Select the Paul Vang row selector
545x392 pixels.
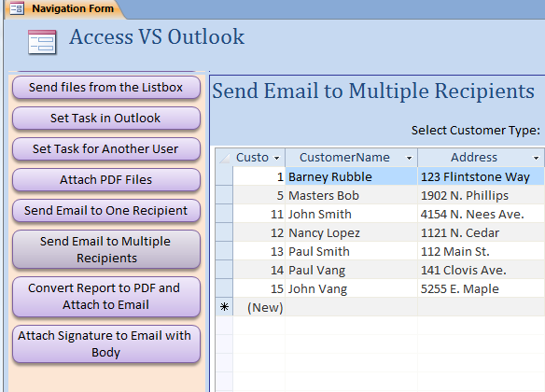(x=224, y=270)
